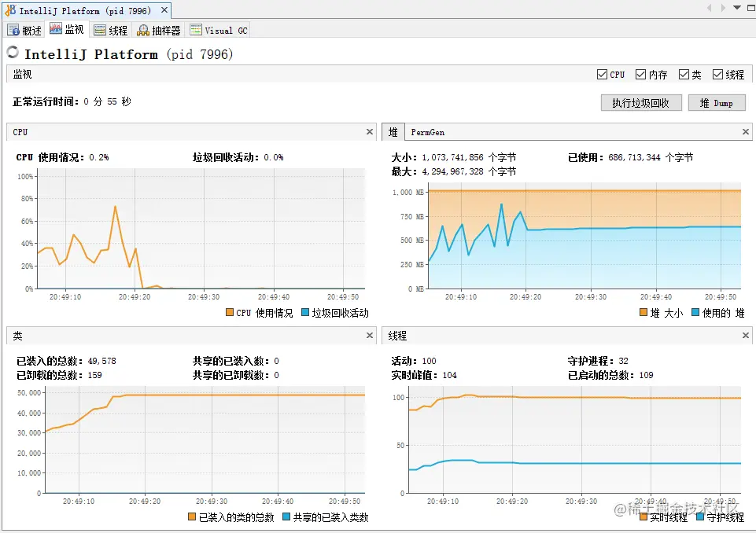Image resolution: width=756 pixels, height=533 pixels.
Task: Toggle the 内存 memory checkbox
Action: point(640,74)
